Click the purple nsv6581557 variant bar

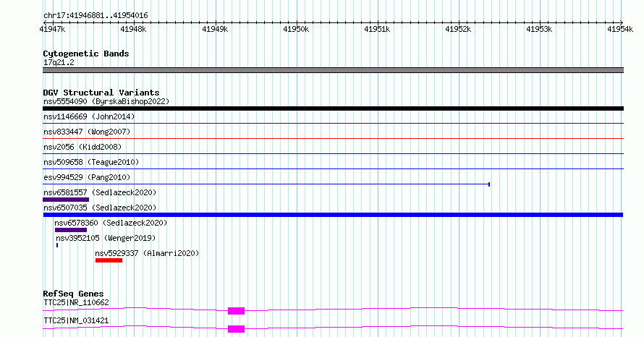[66, 200]
